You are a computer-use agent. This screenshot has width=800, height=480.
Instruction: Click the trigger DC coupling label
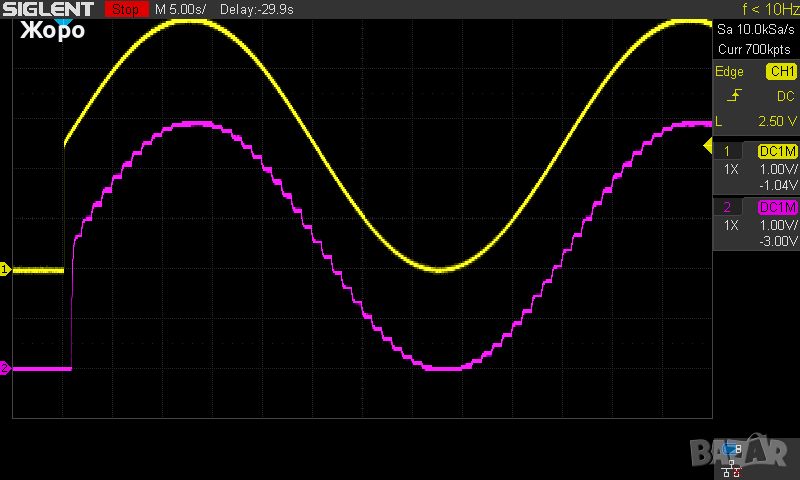[785, 96]
